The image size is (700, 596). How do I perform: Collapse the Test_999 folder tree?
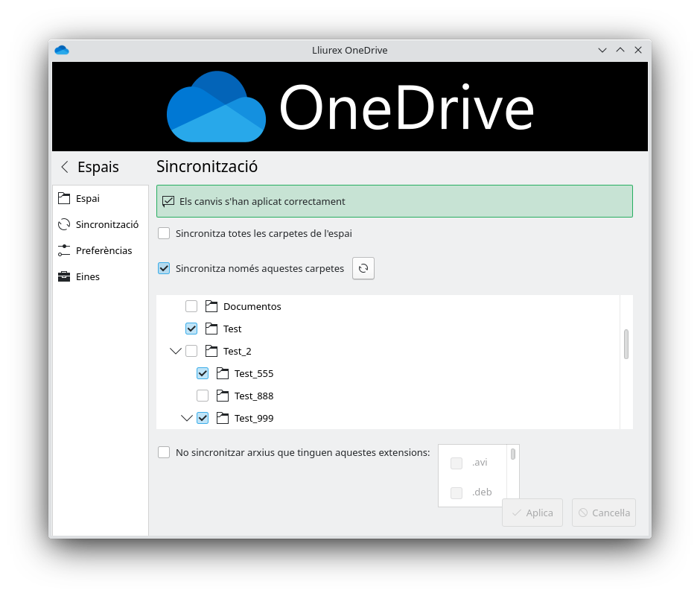pos(187,418)
